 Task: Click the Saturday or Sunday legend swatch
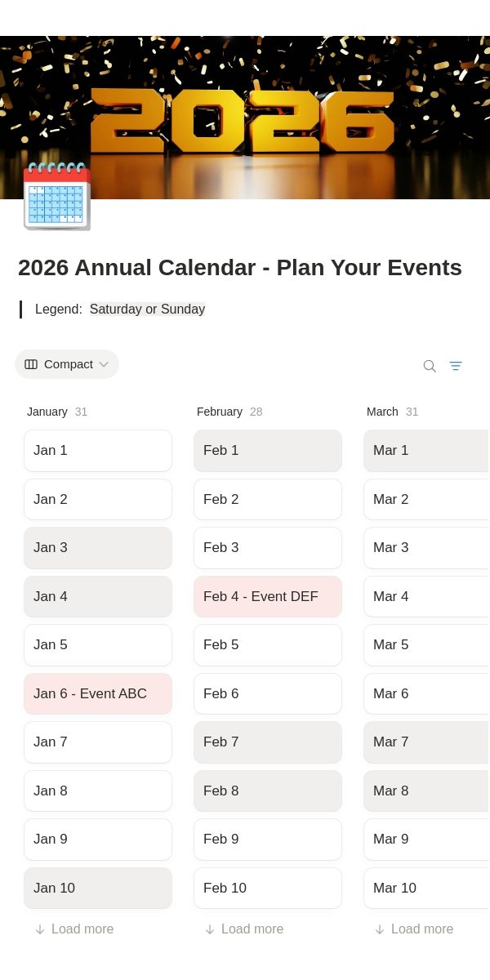(147, 310)
